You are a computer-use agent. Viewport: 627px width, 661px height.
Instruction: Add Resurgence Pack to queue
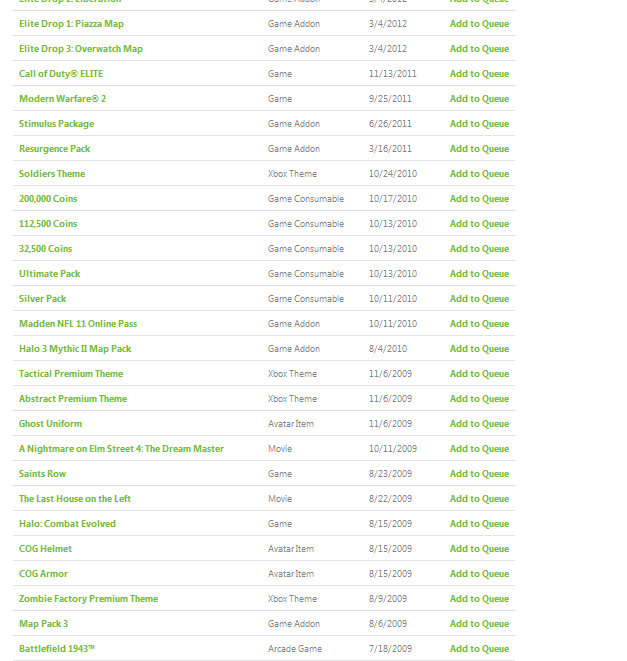click(479, 149)
